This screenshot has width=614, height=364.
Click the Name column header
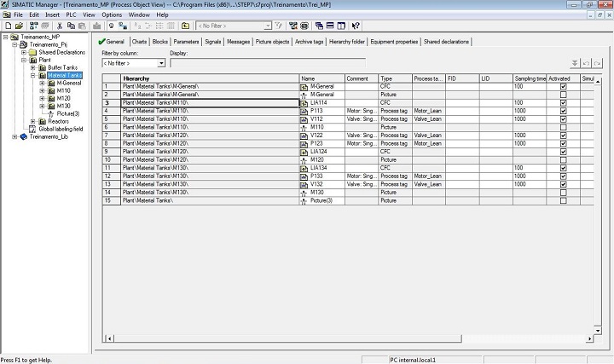(321, 78)
